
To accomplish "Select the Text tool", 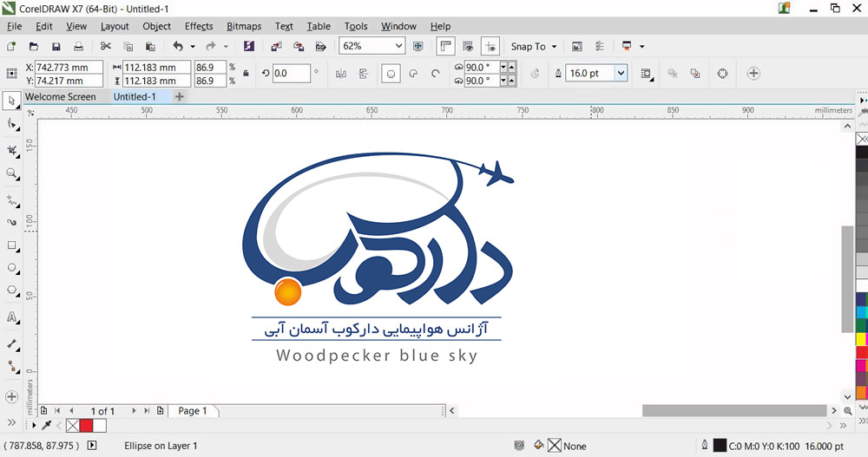I will (x=11, y=317).
